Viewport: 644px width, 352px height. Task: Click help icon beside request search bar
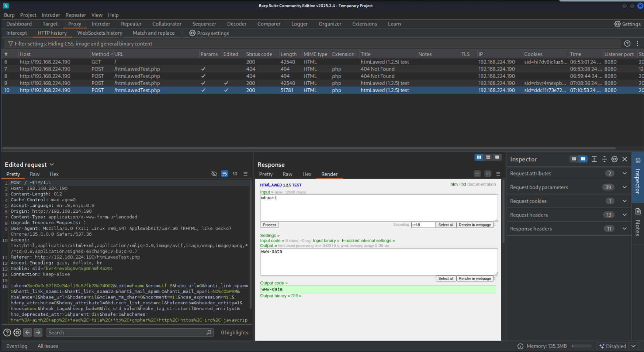[x=7, y=332]
